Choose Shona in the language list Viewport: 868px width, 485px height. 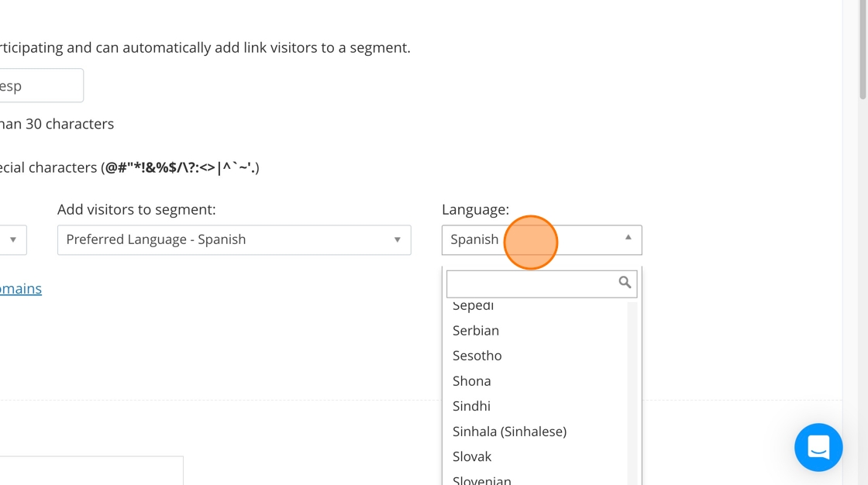click(x=472, y=381)
